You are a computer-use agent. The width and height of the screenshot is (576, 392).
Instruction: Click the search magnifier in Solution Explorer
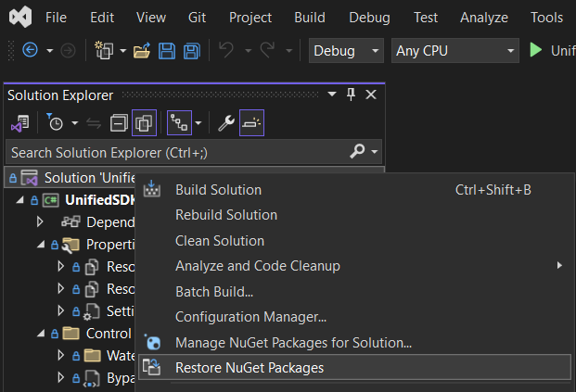coord(357,151)
